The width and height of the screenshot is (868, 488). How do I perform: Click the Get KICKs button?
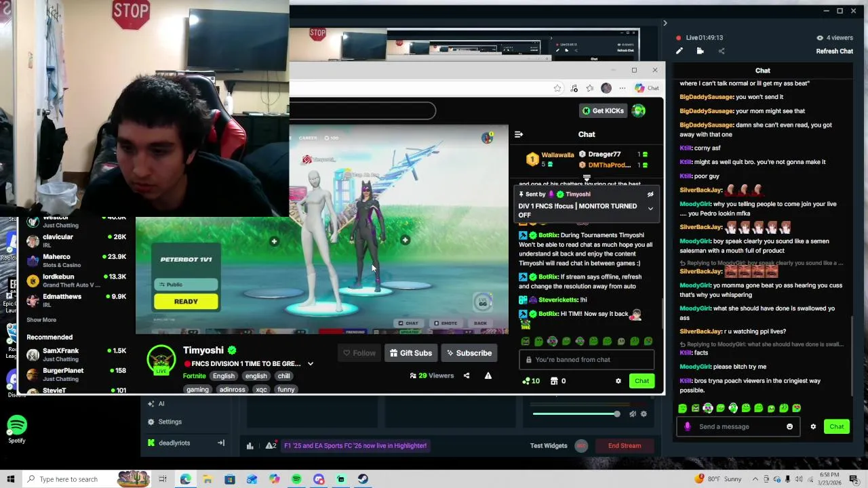pyautogui.click(x=603, y=110)
